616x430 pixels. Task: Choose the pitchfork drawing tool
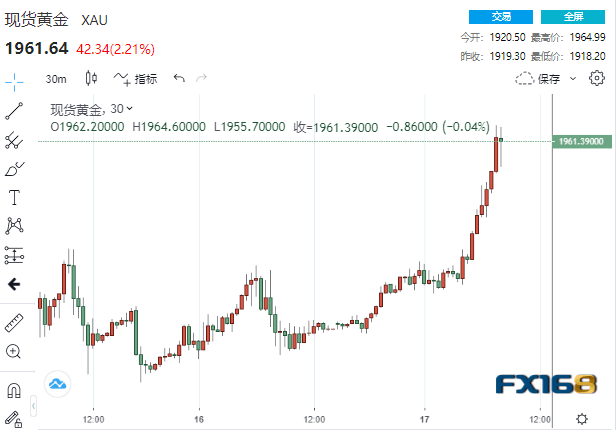[x=14, y=140]
